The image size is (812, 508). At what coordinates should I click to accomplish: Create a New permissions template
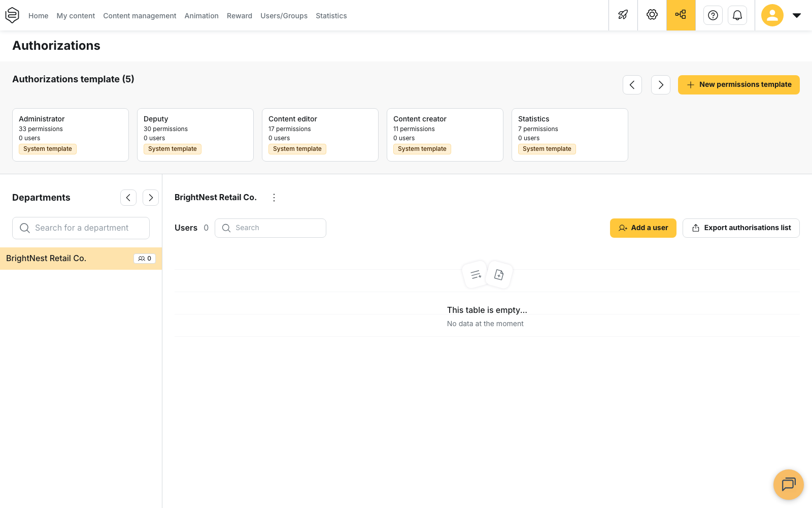coord(739,85)
